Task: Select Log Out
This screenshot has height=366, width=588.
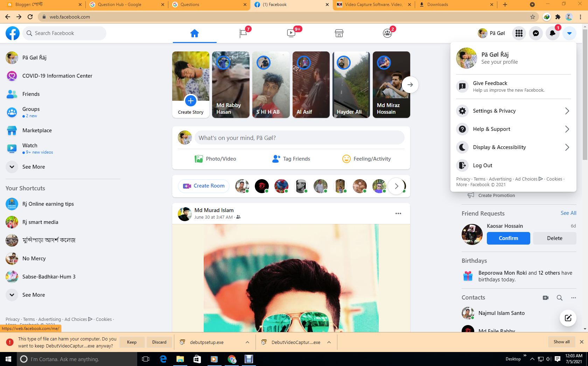Action: click(513, 166)
